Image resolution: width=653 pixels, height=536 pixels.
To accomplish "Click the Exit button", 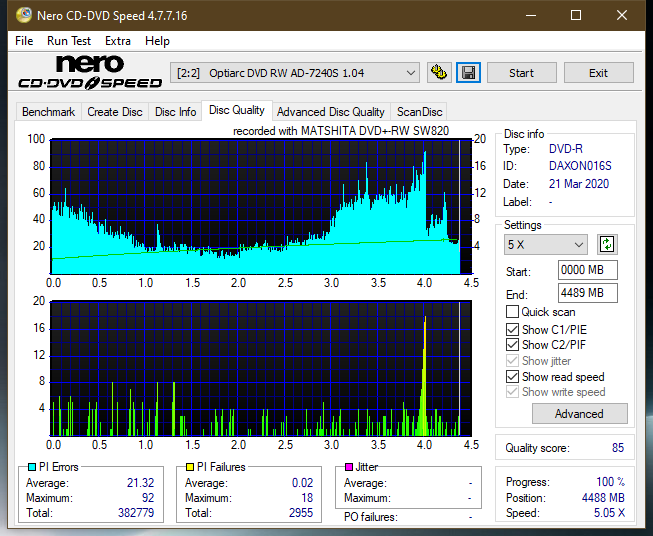I will (598, 73).
